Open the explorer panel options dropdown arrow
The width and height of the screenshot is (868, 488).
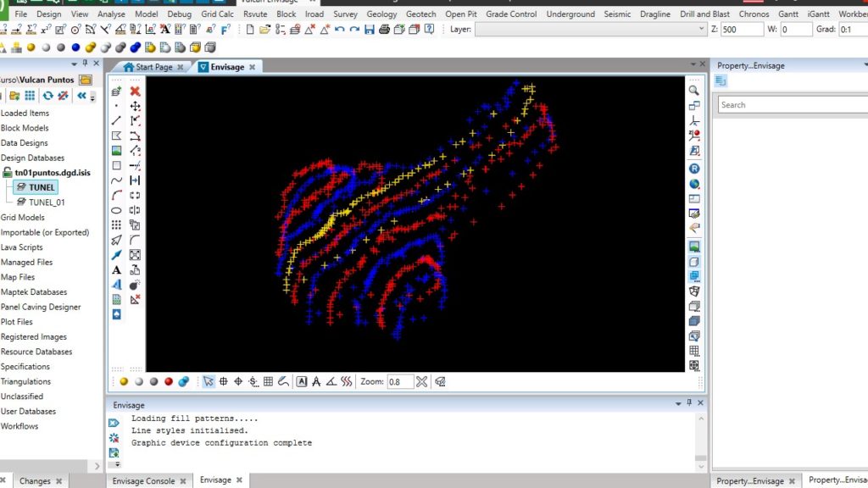pos(75,64)
